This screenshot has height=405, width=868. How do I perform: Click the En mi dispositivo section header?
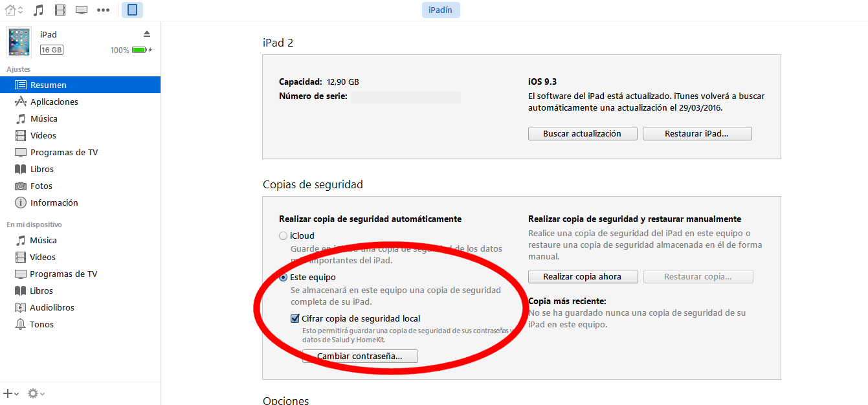click(34, 224)
